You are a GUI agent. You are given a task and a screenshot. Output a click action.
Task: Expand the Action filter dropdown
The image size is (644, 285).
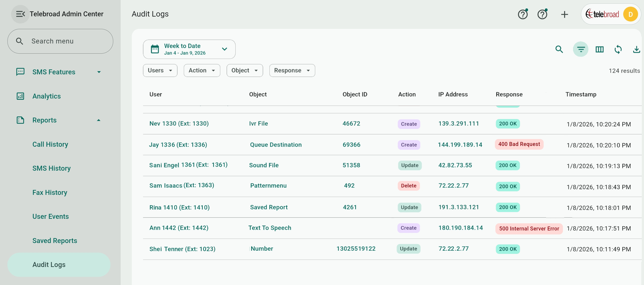pos(201,70)
